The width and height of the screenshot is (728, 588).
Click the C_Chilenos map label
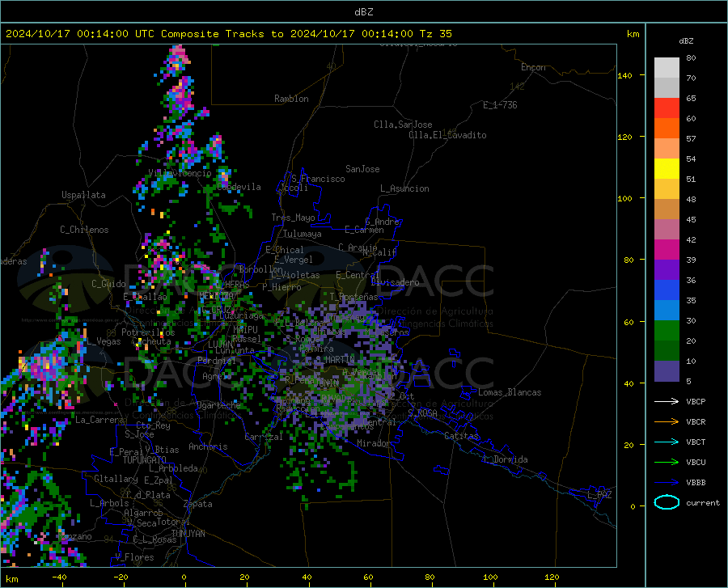tap(84, 230)
